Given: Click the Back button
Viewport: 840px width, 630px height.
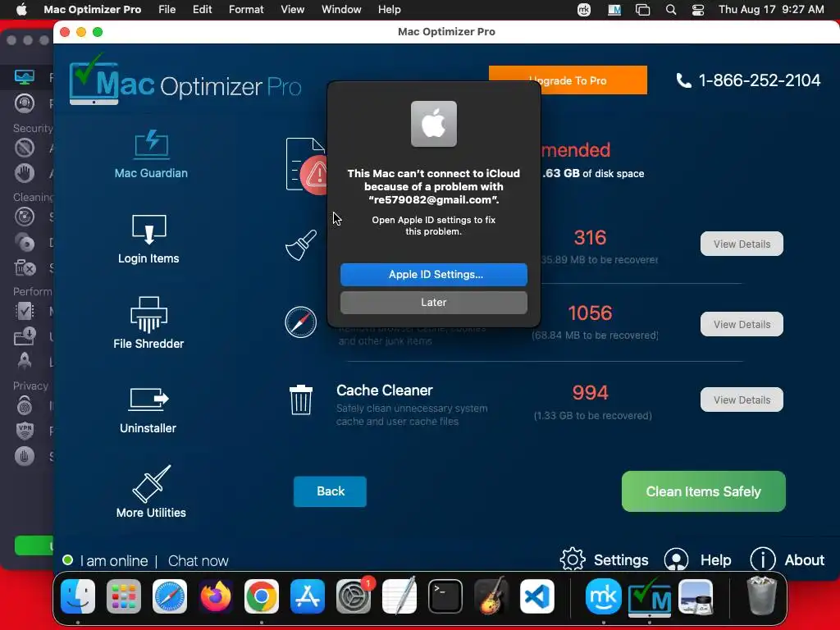Looking at the screenshot, I should click(330, 491).
